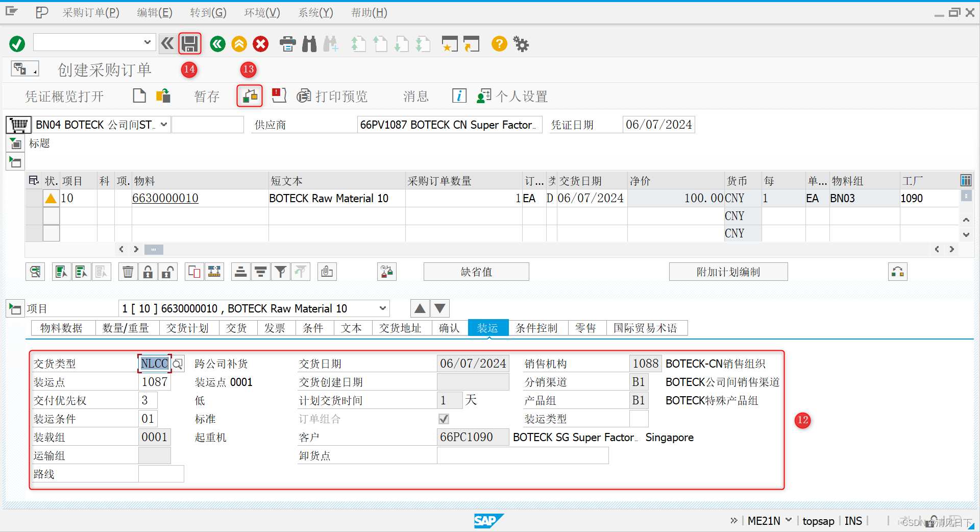The image size is (980, 532).
Task: Click the Copy item icon
Action: tap(194, 272)
